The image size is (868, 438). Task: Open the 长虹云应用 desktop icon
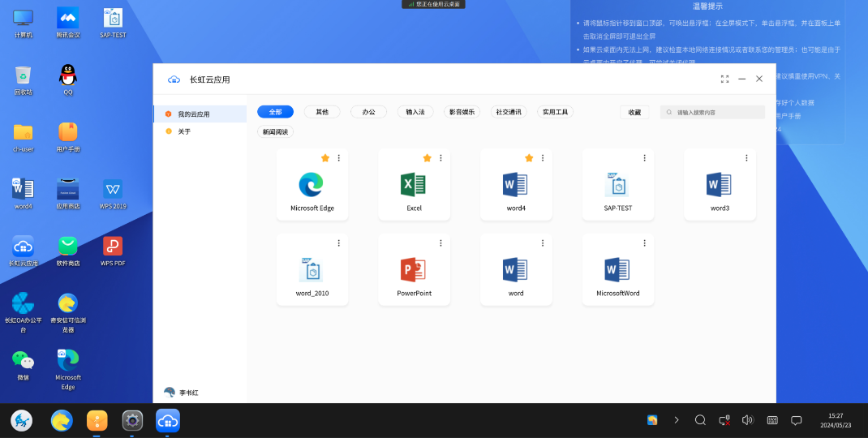pyautogui.click(x=24, y=251)
